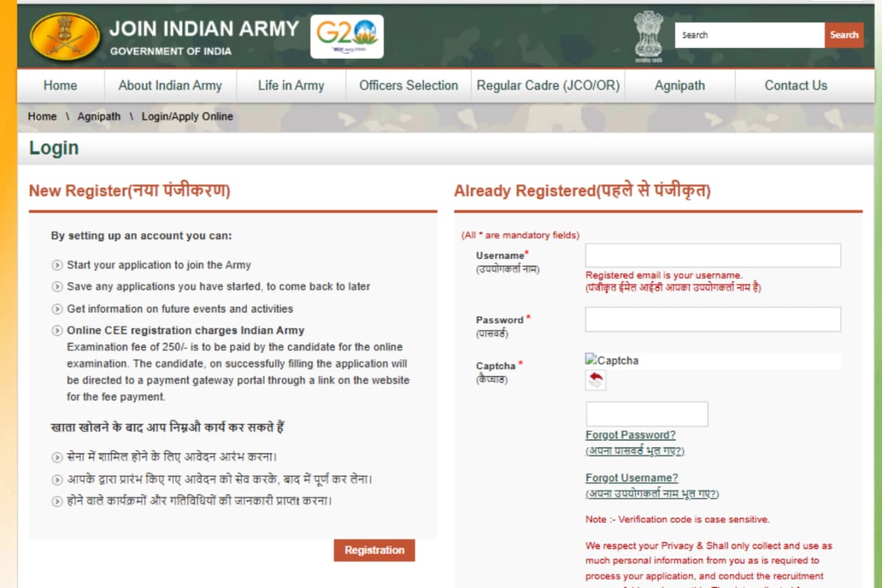Click the broken Captcha image
Image resolution: width=882 pixels, height=588 pixels.
612,360
